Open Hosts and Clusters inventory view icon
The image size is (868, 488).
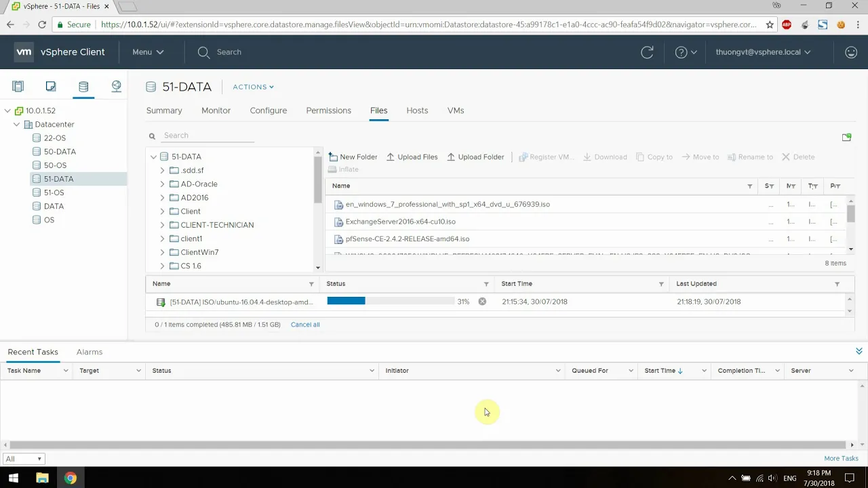coord(18,86)
